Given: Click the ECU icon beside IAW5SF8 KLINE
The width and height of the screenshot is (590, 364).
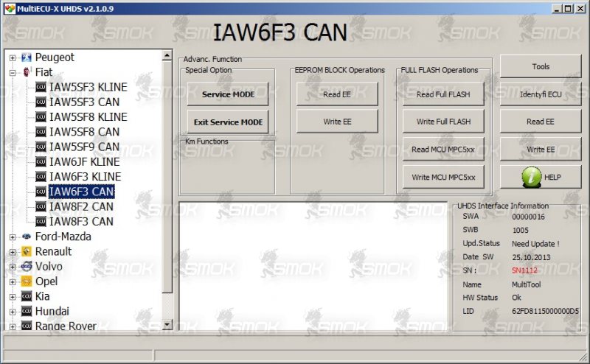Looking at the screenshot, I should [x=41, y=117].
